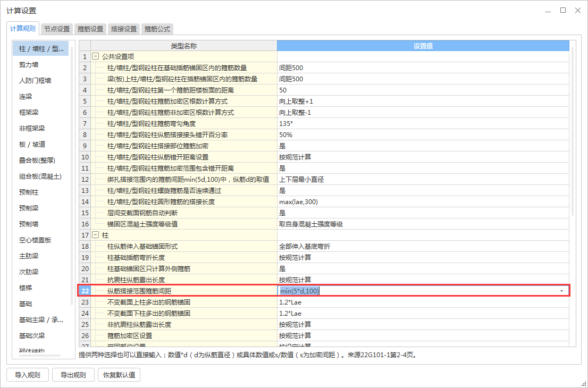Close the 计算设置 dialog

pyautogui.click(x=578, y=11)
